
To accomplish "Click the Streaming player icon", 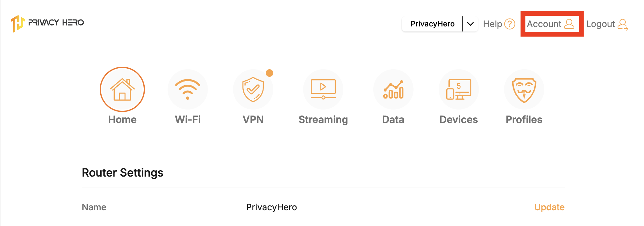I will pos(323,89).
